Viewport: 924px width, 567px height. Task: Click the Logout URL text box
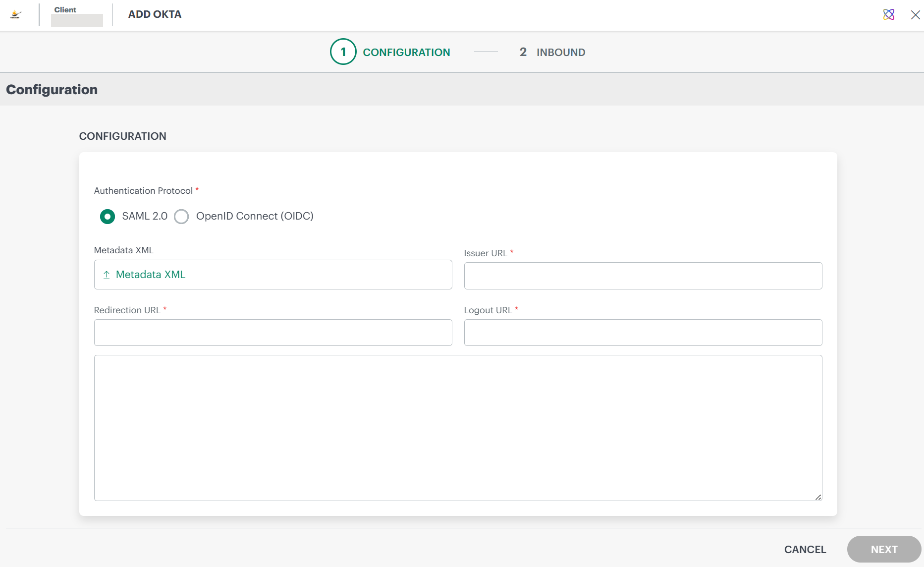[643, 333]
